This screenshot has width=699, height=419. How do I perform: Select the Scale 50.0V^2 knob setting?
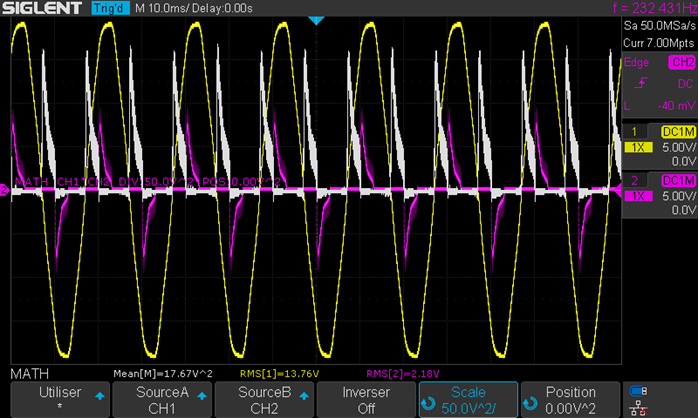point(468,399)
